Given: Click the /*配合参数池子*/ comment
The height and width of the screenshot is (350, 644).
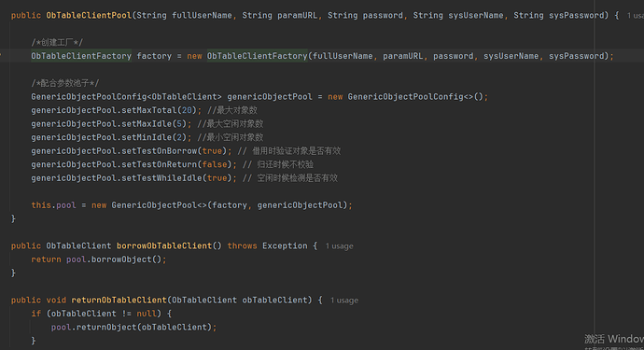Looking at the screenshot, I should tap(65, 83).
